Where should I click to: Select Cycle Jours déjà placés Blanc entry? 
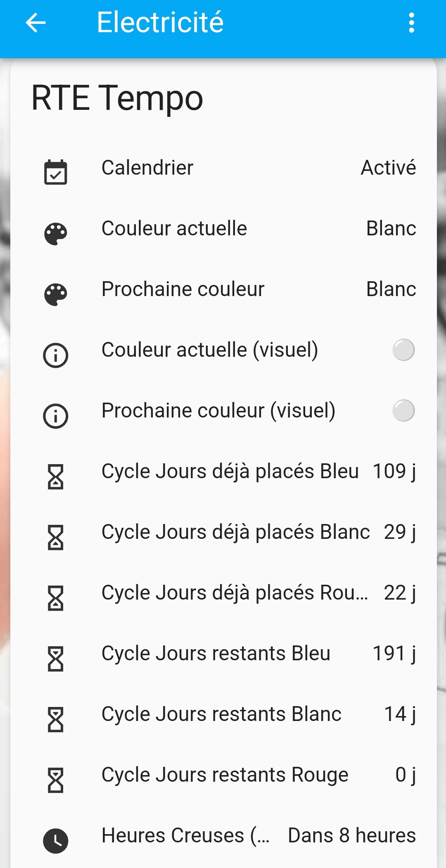coord(235,532)
